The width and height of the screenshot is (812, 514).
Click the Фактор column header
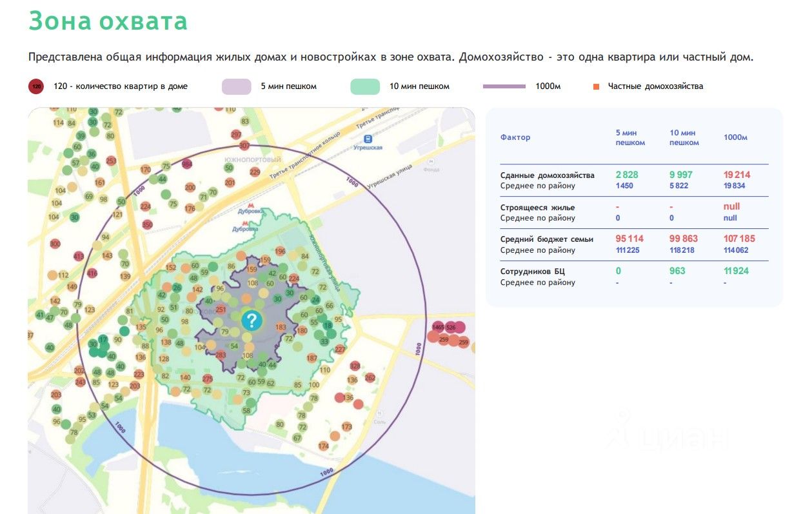[515, 137]
